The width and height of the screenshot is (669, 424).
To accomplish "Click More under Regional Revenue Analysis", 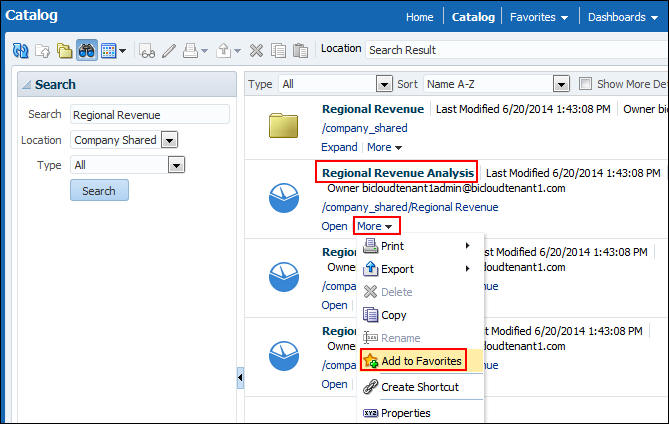I will pos(374,226).
